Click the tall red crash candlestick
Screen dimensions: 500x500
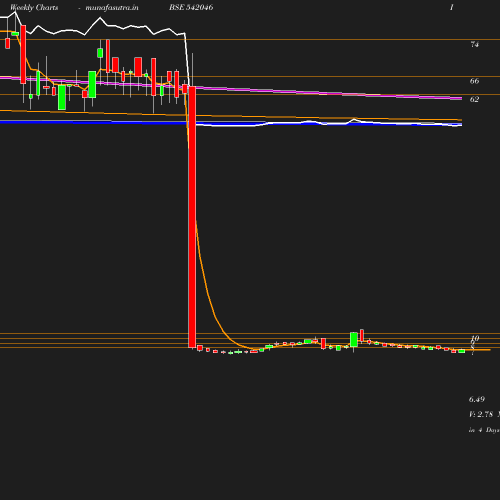coord(192,217)
